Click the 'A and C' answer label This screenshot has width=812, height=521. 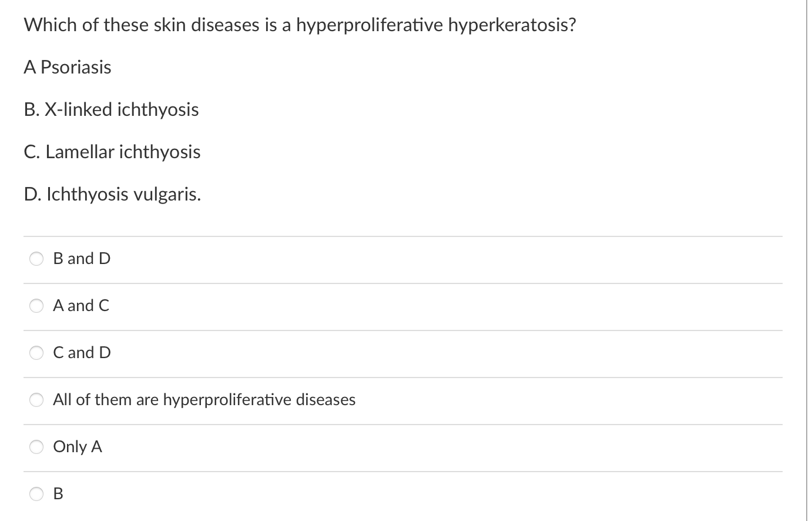click(x=80, y=305)
